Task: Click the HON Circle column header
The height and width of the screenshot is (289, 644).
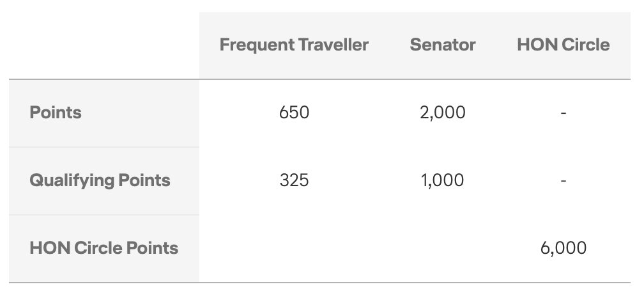Action: (563, 45)
